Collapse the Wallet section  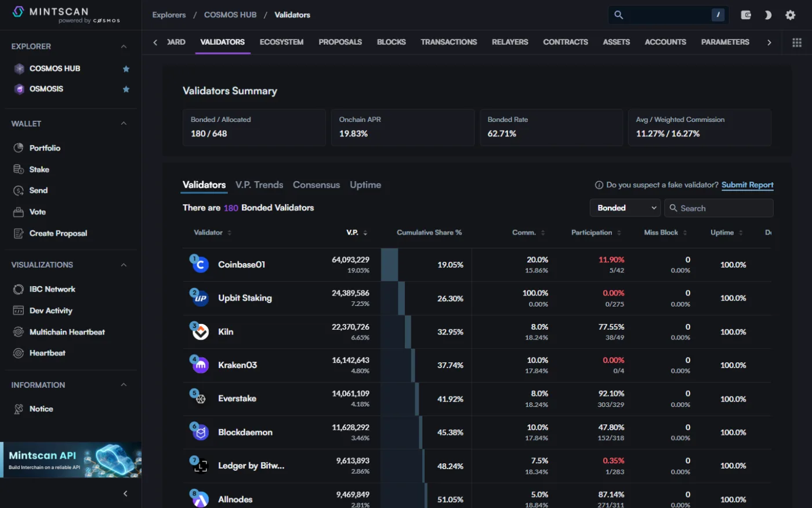tap(124, 124)
